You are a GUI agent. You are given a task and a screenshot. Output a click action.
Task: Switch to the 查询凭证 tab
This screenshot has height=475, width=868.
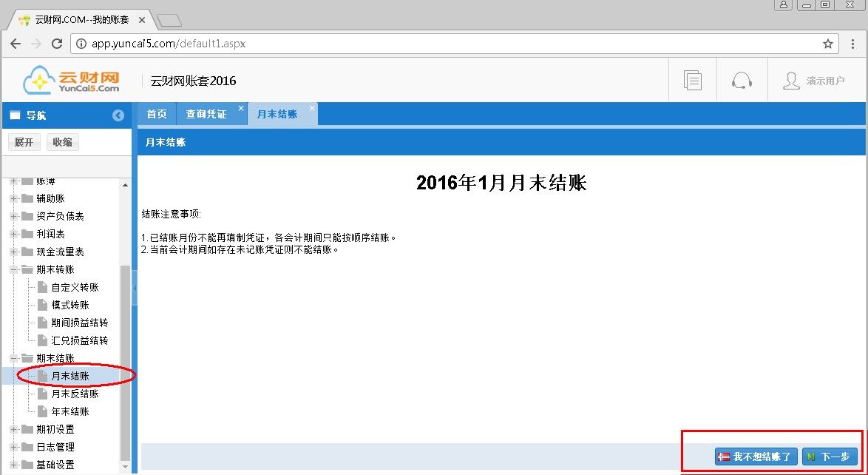(206, 115)
